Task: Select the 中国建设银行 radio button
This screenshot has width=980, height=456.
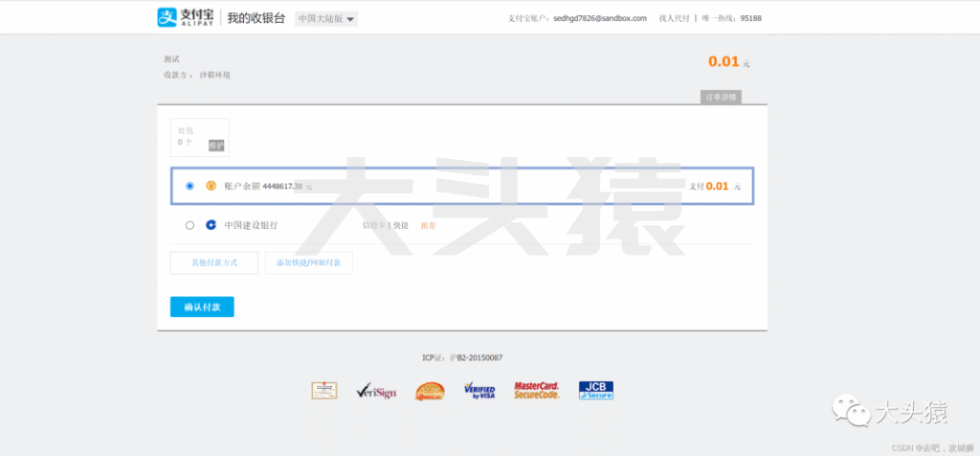Action: coord(190,225)
